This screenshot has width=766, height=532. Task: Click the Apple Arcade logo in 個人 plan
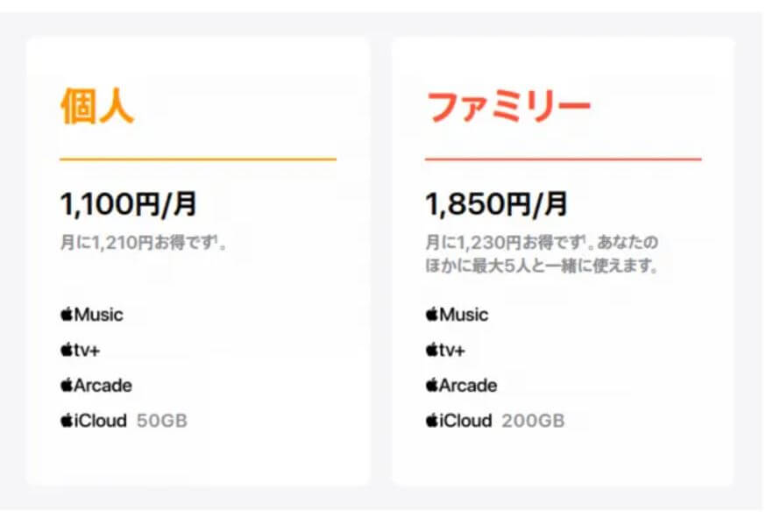tap(96, 386)
